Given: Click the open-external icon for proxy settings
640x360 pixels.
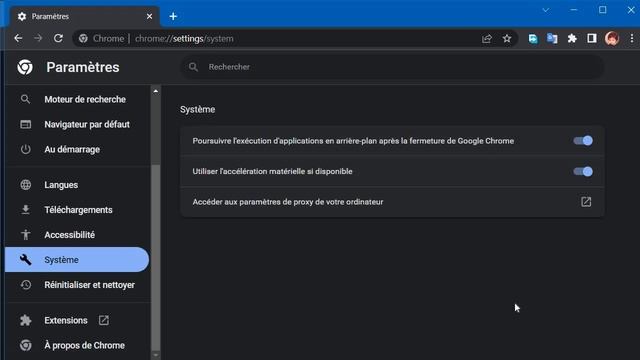Looking at the screenshot, I should [x=586, y=202].
